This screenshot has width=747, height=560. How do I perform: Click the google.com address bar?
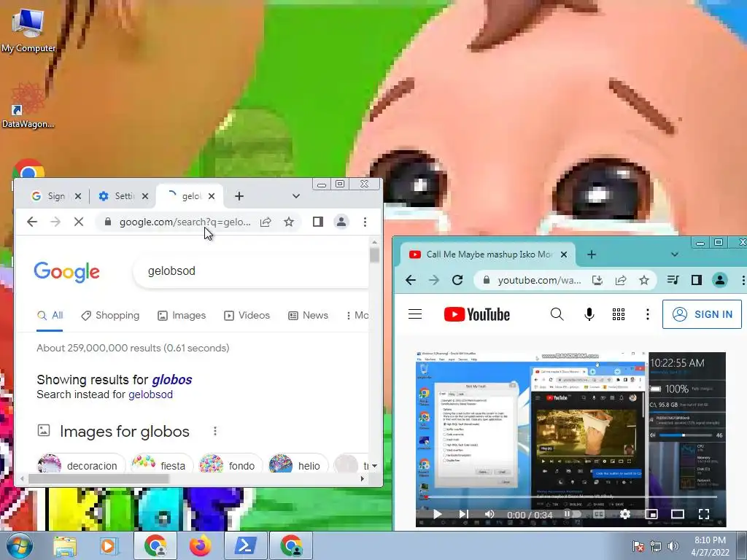pyautogui.click(x=185, y=222)
